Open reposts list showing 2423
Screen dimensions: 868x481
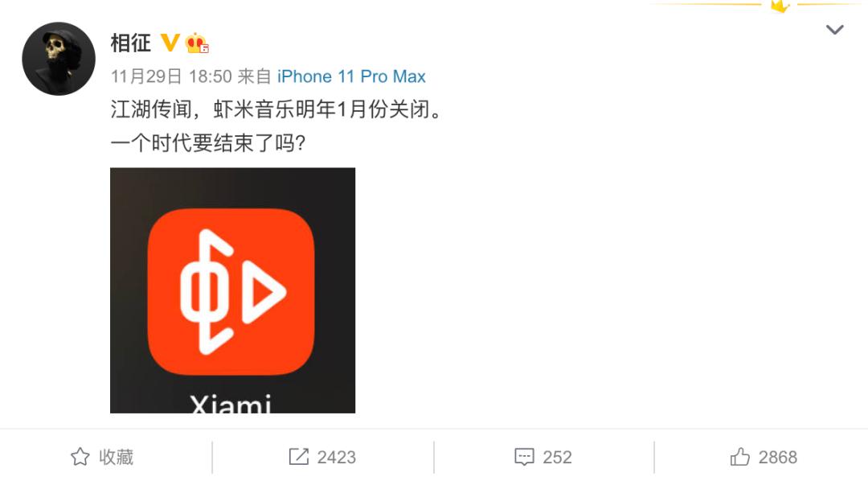click(x=336, y=457)
